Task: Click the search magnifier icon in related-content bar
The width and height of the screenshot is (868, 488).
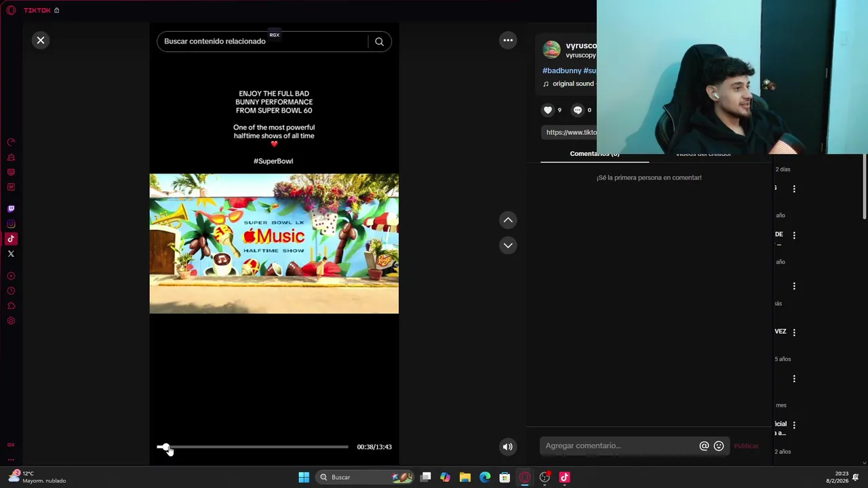Action: (379, 41)
